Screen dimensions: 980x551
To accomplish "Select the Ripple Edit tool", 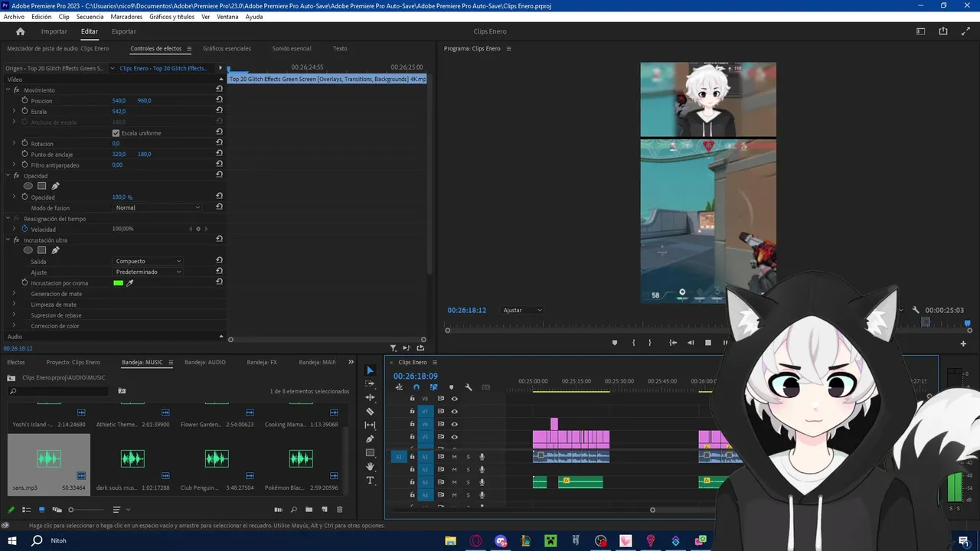I will tap(370, 397).
